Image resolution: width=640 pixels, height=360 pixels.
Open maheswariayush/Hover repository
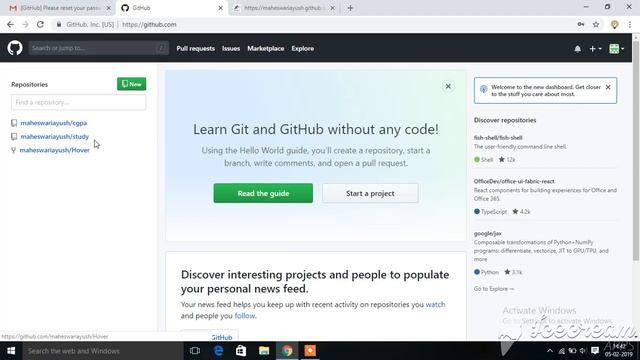(x=54, y=150)
